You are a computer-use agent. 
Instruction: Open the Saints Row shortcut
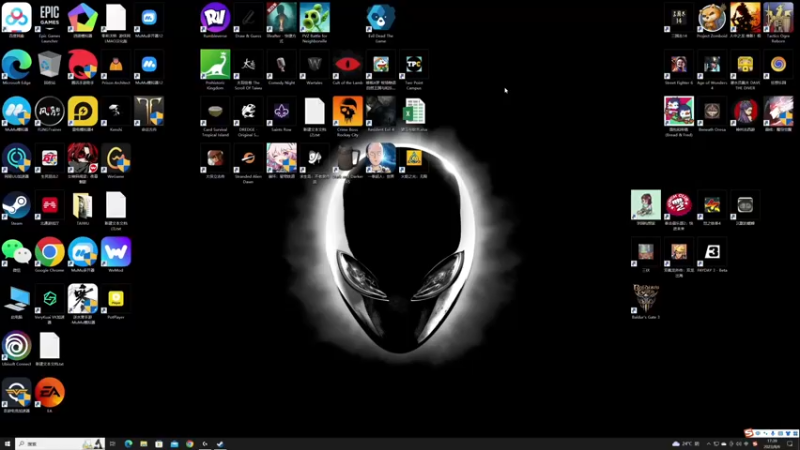pos(281,115)
